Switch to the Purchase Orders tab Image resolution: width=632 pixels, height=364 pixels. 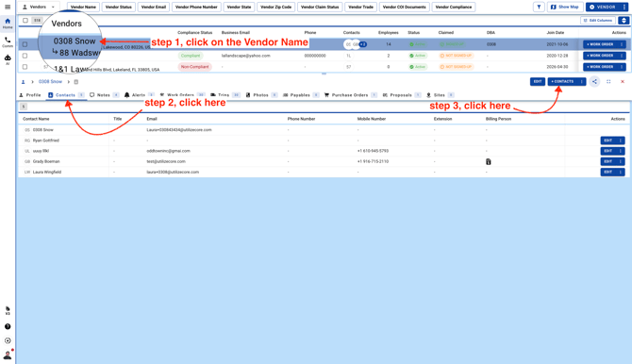point(350,95)
